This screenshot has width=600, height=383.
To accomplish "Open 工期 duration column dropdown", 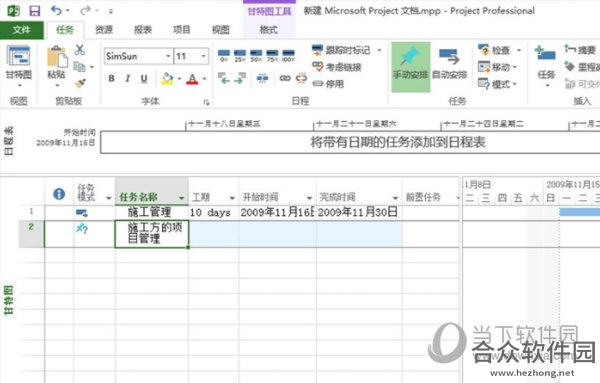I will (232, 198).
